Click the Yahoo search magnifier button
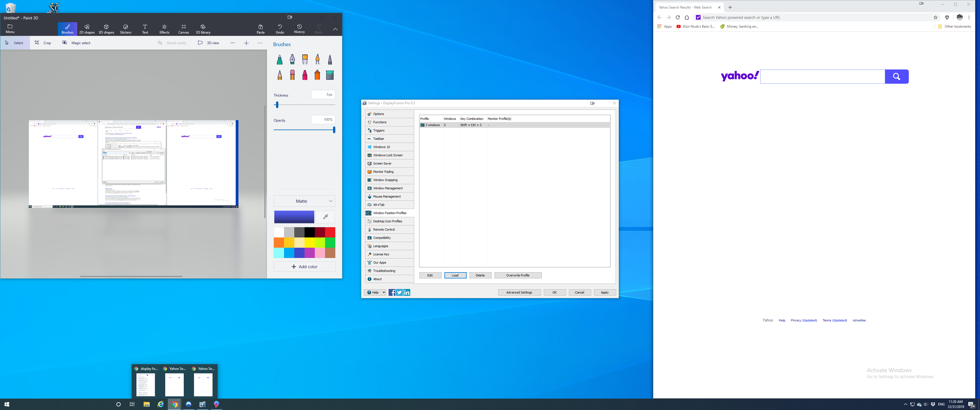980x410 pixels. [896, 76]
